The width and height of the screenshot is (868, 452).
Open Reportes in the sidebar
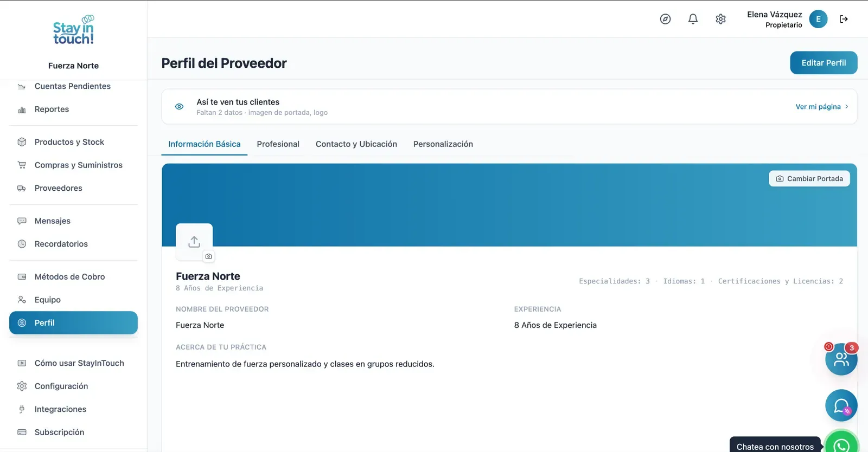coord(73,109)
